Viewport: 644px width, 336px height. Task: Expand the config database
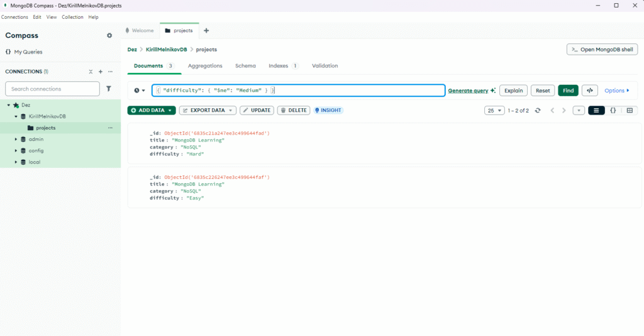click(16, 151)
